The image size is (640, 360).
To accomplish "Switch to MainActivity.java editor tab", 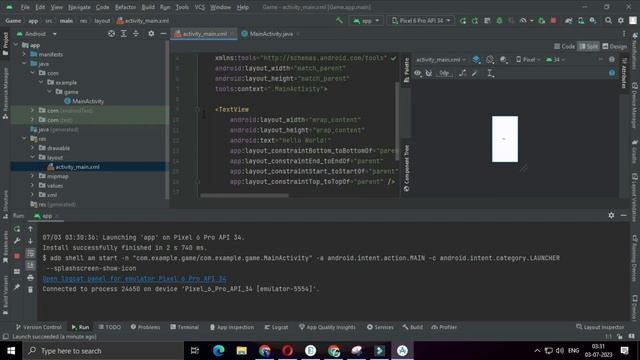I will [x=271, y=34].
